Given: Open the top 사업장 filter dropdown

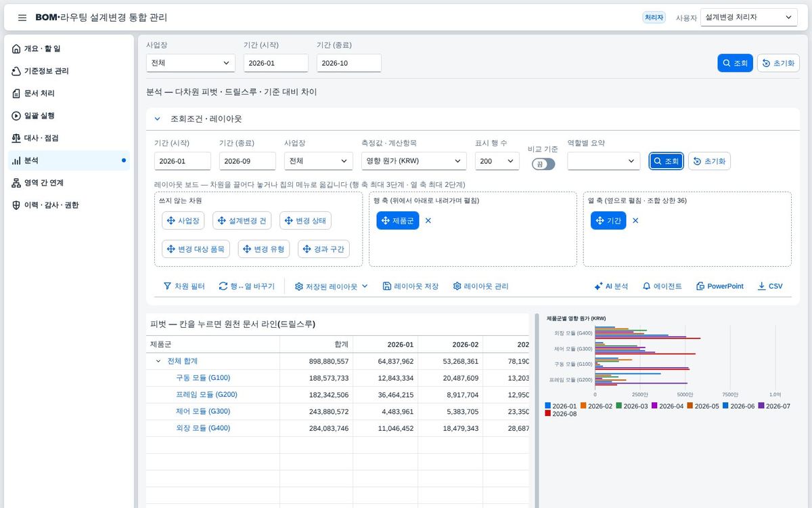Looking at the screenshot, I should point(191,63).
